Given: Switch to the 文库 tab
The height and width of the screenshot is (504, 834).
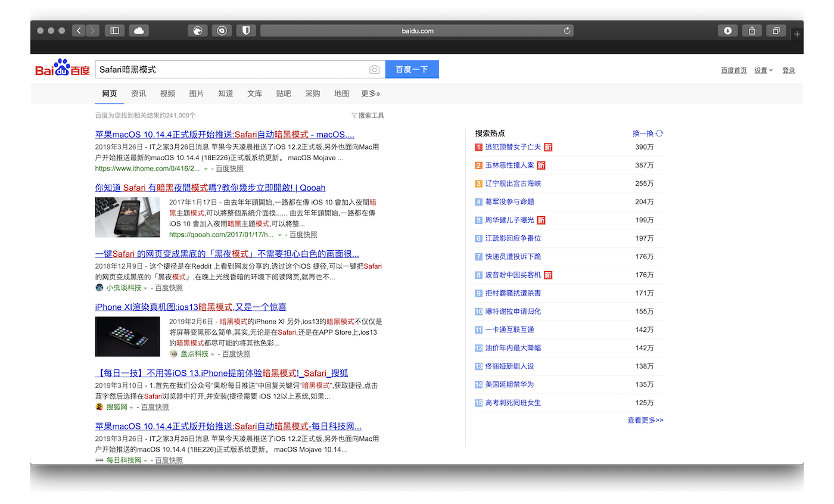Looking at the screenshot, I should [x=254, y=94].
